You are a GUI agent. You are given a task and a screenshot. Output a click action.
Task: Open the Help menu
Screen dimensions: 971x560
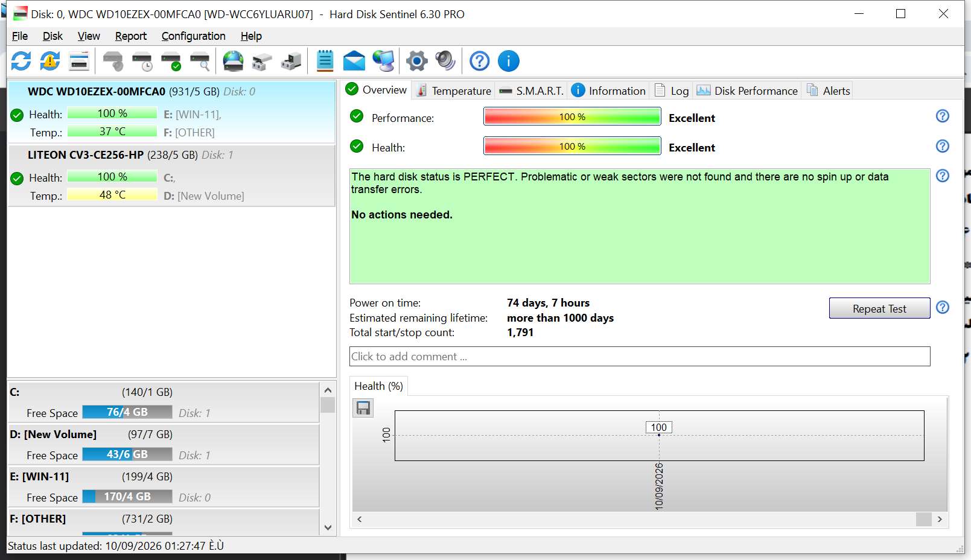pos(251,36)
